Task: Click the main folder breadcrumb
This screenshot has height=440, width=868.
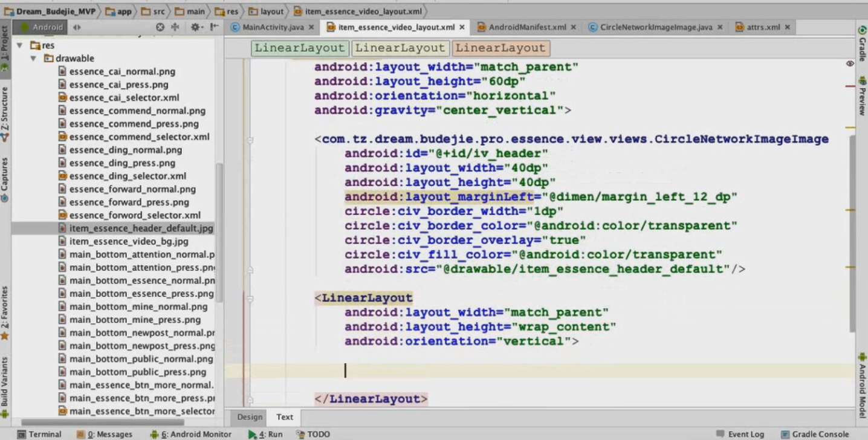Action: tap(190, 11)
